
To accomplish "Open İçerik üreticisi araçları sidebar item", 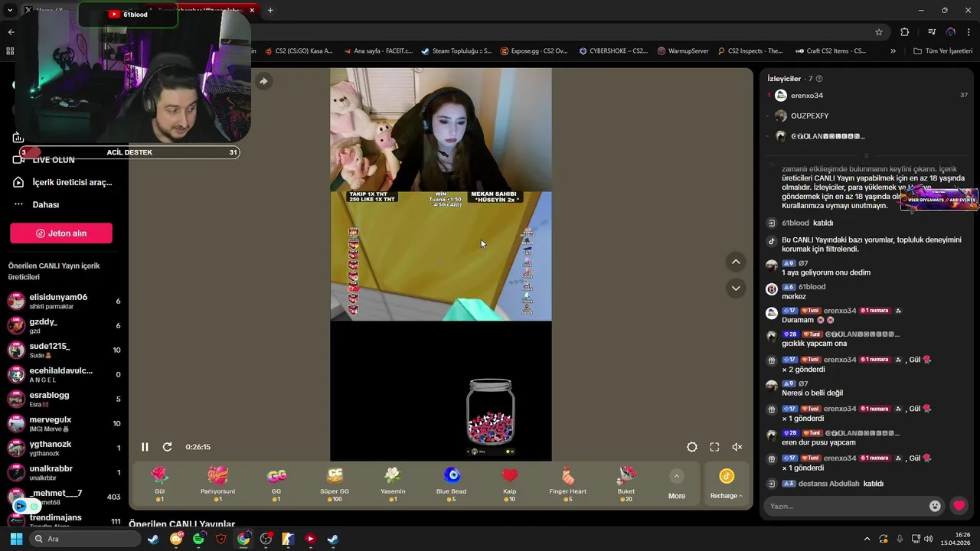I will 64,182.
